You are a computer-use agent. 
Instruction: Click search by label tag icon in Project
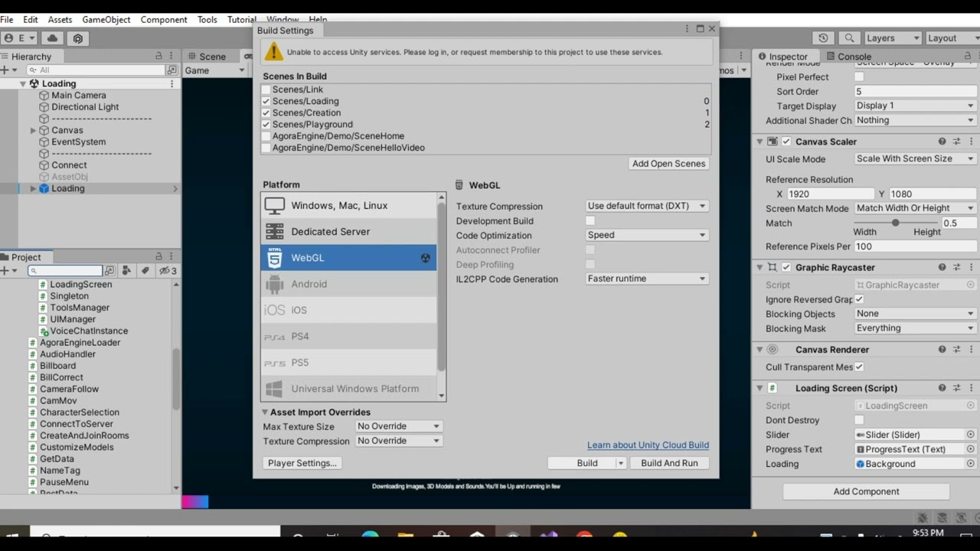pyautogui.click(x=145, y=270)
